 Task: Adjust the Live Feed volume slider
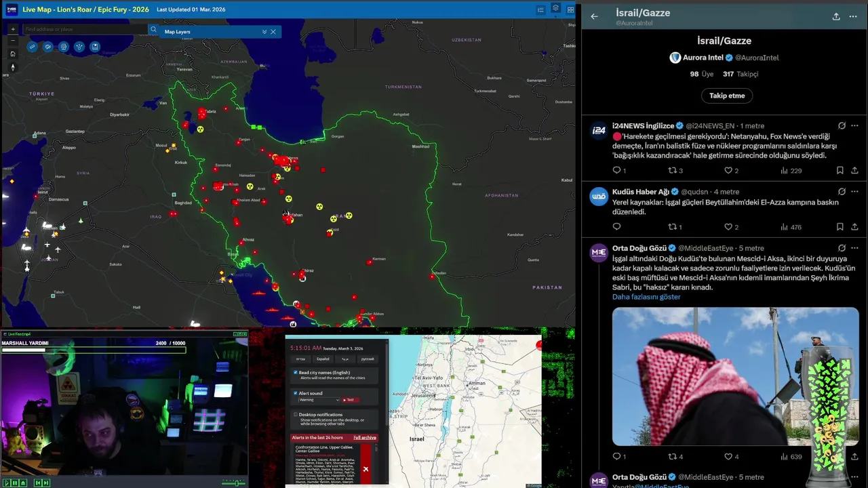coord(233,483)
